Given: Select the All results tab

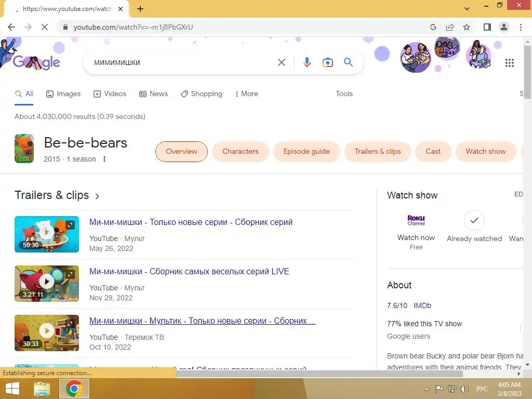Looking at the screenshot, I should tap(24, 94).
